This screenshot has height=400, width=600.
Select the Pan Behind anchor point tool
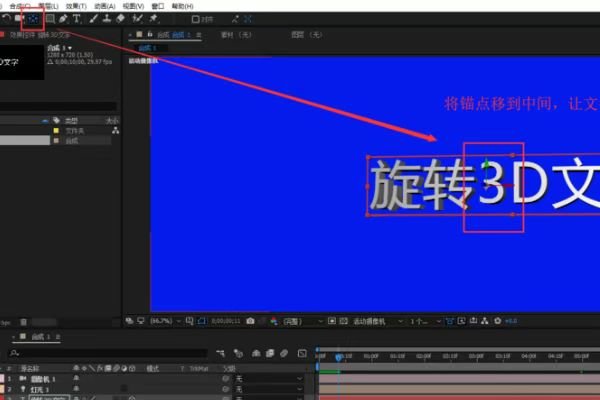(33, 19)
